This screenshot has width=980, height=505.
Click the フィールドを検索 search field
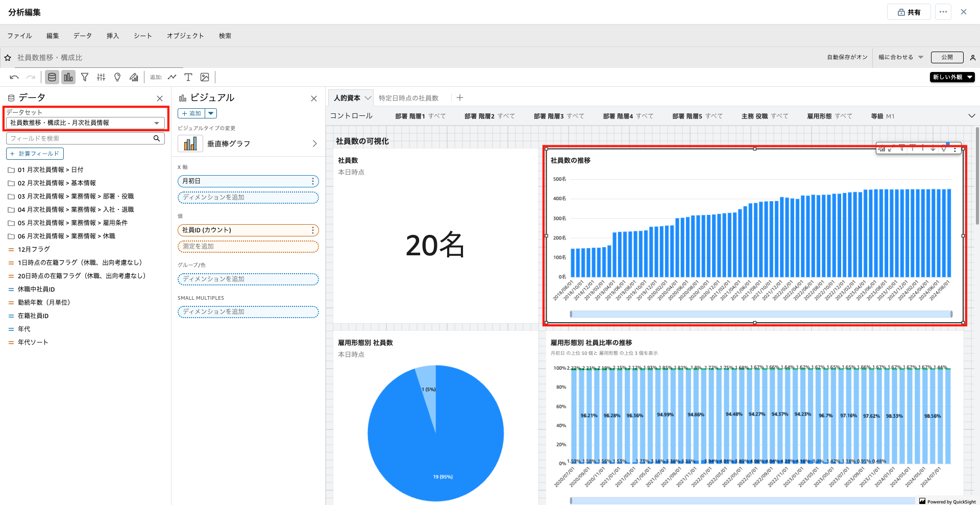click(x=81, y=138)
